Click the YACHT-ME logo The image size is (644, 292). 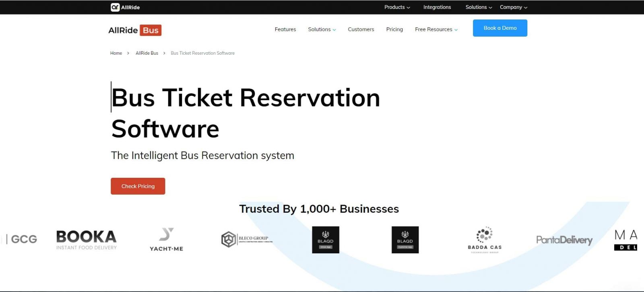tap(166, 240)
